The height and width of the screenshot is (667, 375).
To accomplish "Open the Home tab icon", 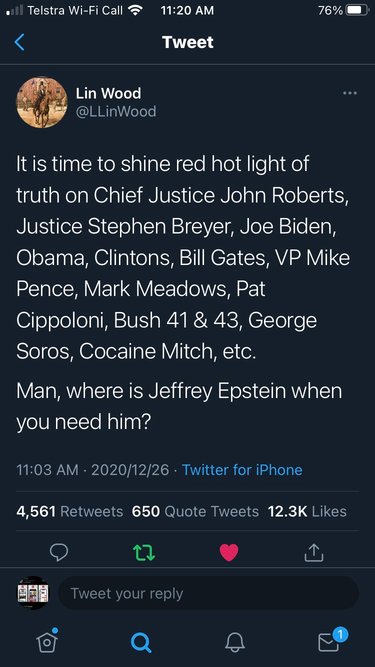I will click(x=46, y=641).
